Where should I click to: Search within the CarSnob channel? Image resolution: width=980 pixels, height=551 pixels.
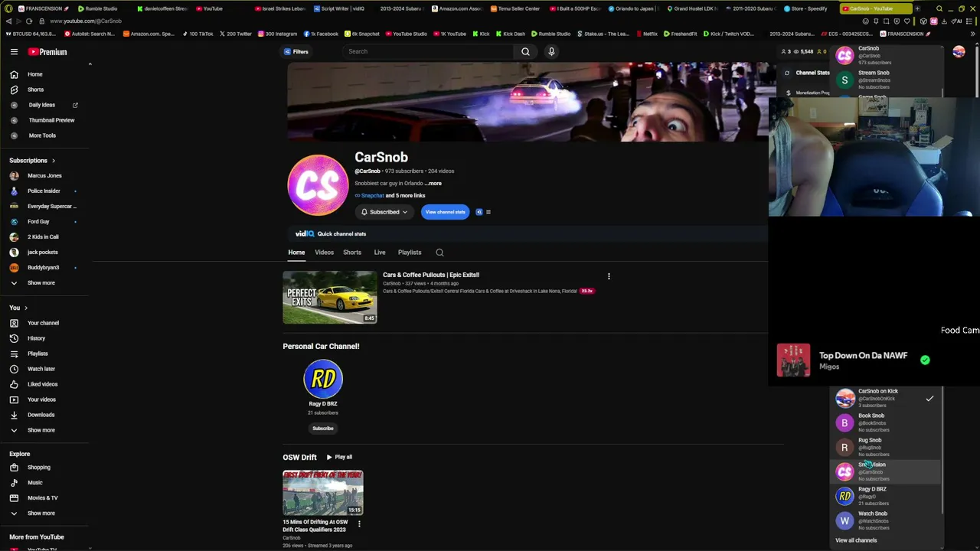click(x=439, y=253)
